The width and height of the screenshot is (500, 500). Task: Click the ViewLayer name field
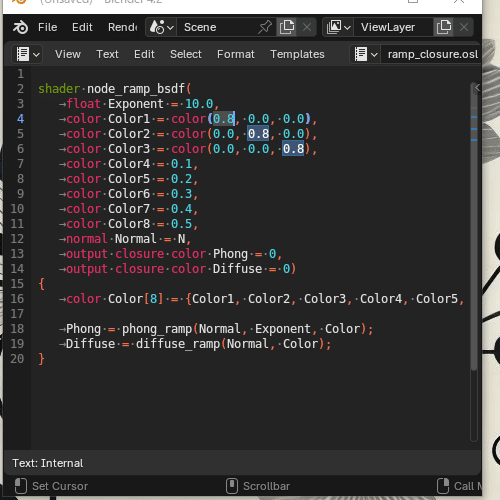point(393,27)
